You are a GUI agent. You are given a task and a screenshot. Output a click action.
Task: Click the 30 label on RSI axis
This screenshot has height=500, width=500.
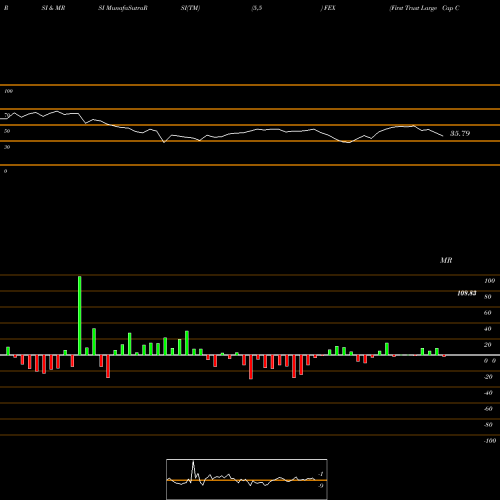(x=7, y=147)
